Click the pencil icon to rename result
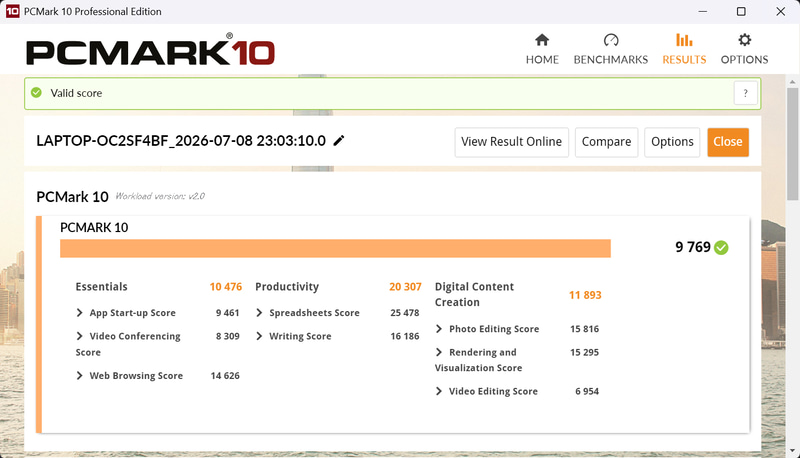Screen dimensions: 800x458 click(339, 141)
